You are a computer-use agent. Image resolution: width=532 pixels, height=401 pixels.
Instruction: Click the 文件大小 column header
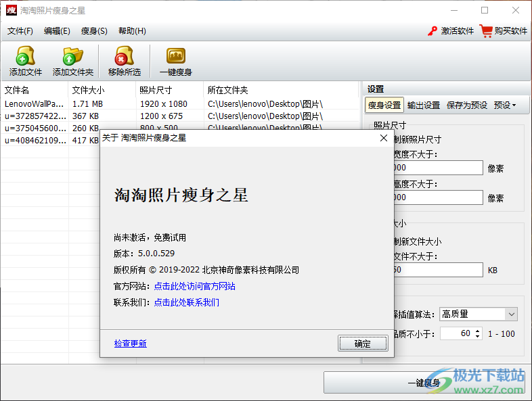coord(102,90)
